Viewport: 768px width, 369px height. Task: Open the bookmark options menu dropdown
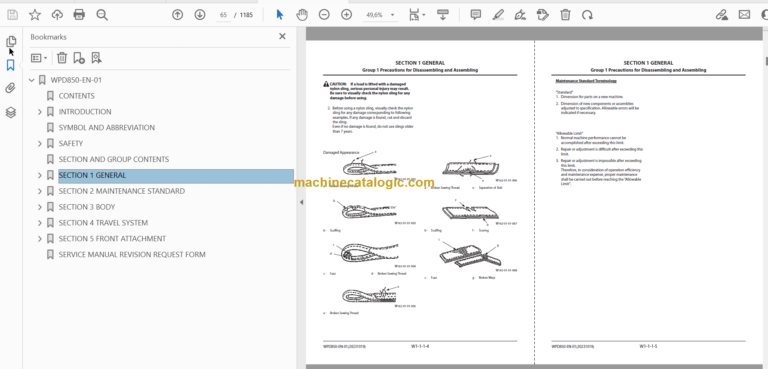click(39, 58)
